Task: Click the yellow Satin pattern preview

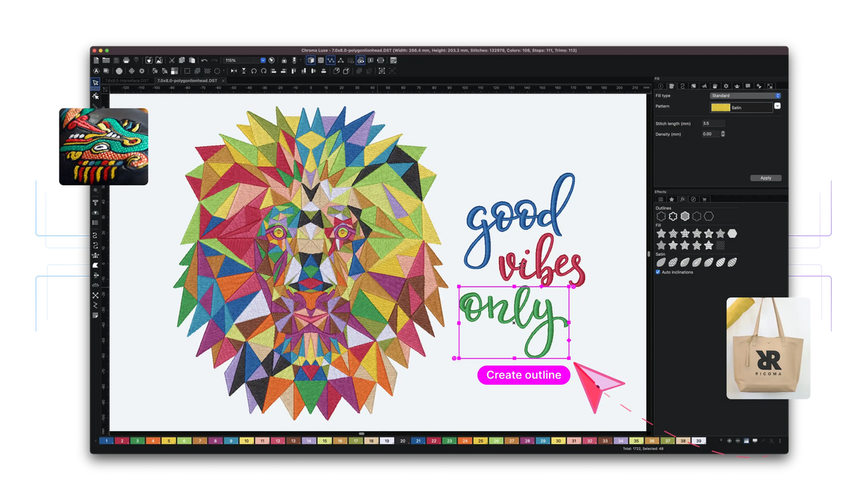Action: 720,107
